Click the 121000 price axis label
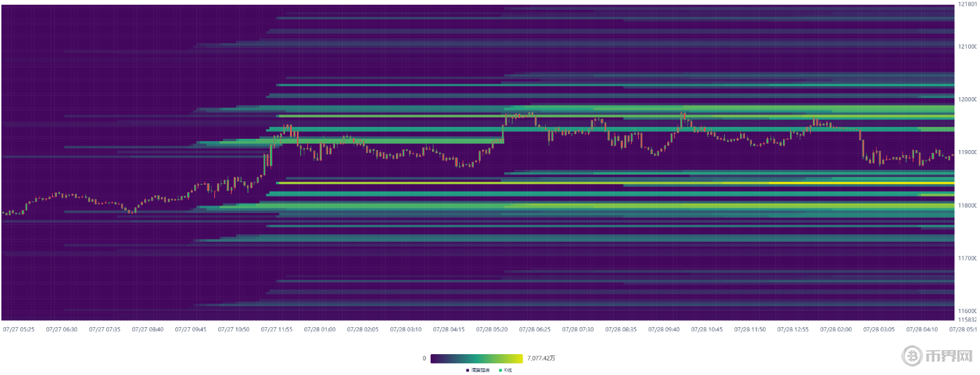 coord(968,47)
